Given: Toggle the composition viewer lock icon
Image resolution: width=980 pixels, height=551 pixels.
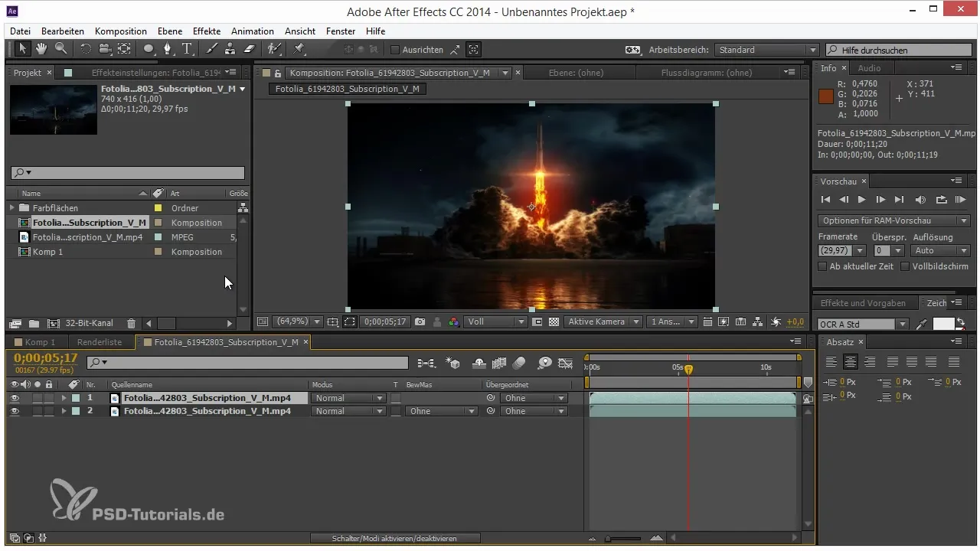Looking at the screenshot, I should [x=277, y=73].
